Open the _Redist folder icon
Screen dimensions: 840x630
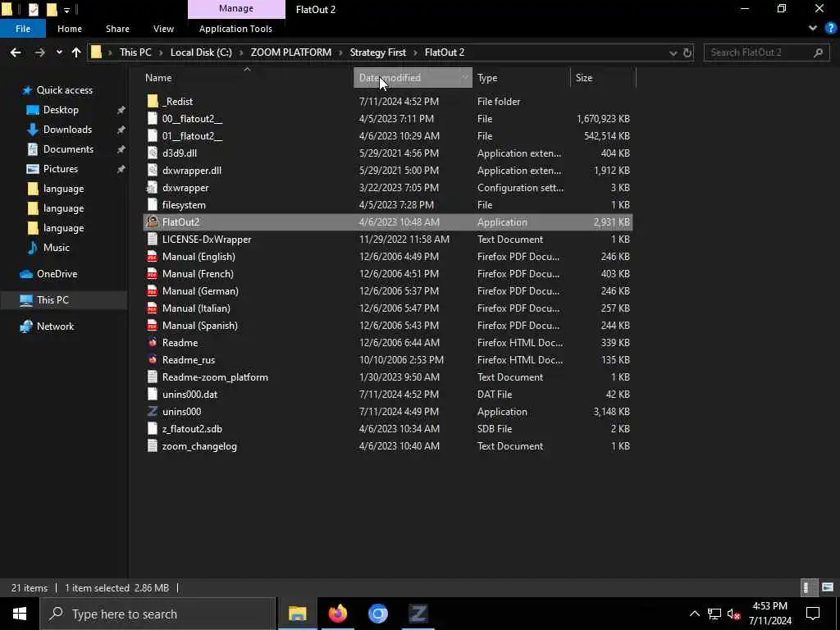tap(153, 101)
